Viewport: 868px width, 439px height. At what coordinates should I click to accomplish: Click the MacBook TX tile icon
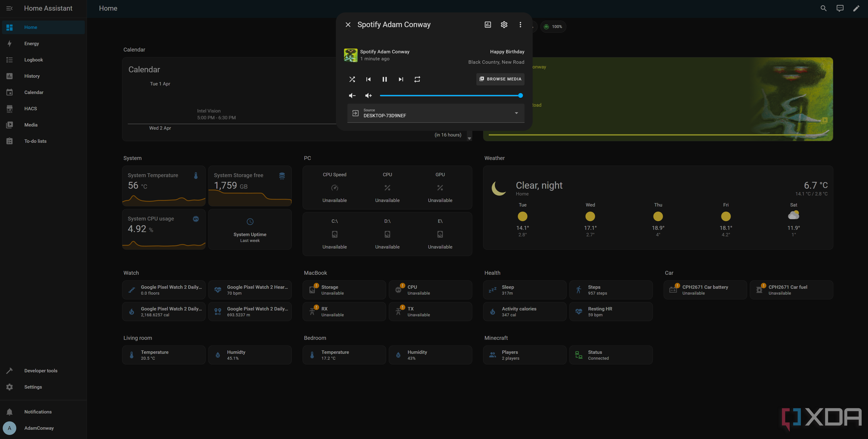398,311
